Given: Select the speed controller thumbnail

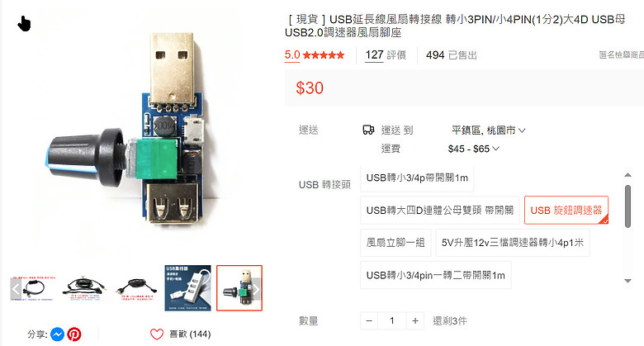Looking at the screenshot, I should point(239,288).
